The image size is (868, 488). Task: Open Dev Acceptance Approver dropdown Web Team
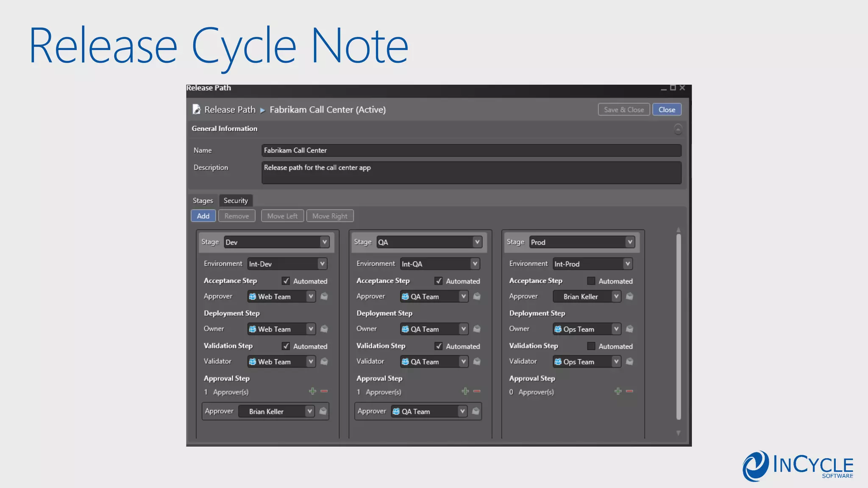pyautogui.click(x=281, y=297)
